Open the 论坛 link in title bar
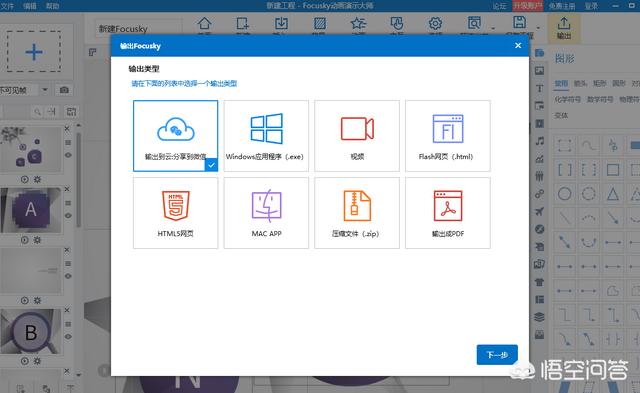640x393 pixels. pos(499,6)
